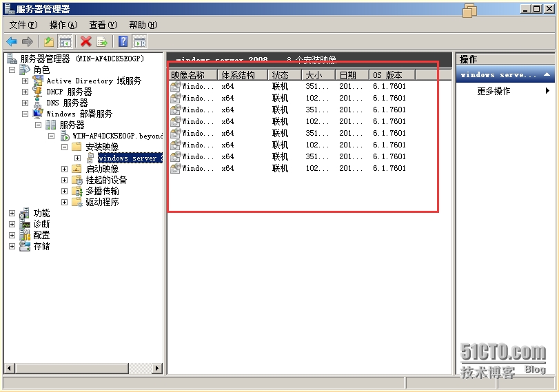Select Windows 部署服务 tree item
The width and height of the screenshot is (559, 392).
pyautogui.click(x=79, y=114)
